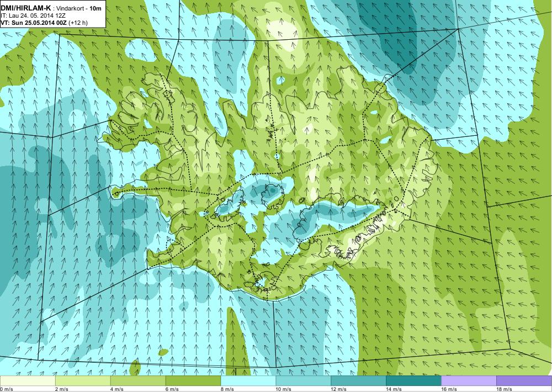This screenshot has height=392, width=552.
Task: Click the '(+12 h)' forecast offset text
Action: click(x=78, y=23)
